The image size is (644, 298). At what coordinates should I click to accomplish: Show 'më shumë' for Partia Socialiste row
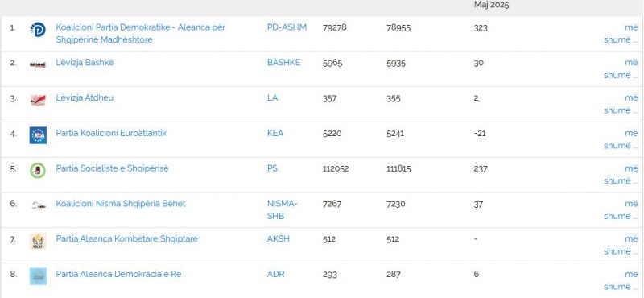[621, 175]
